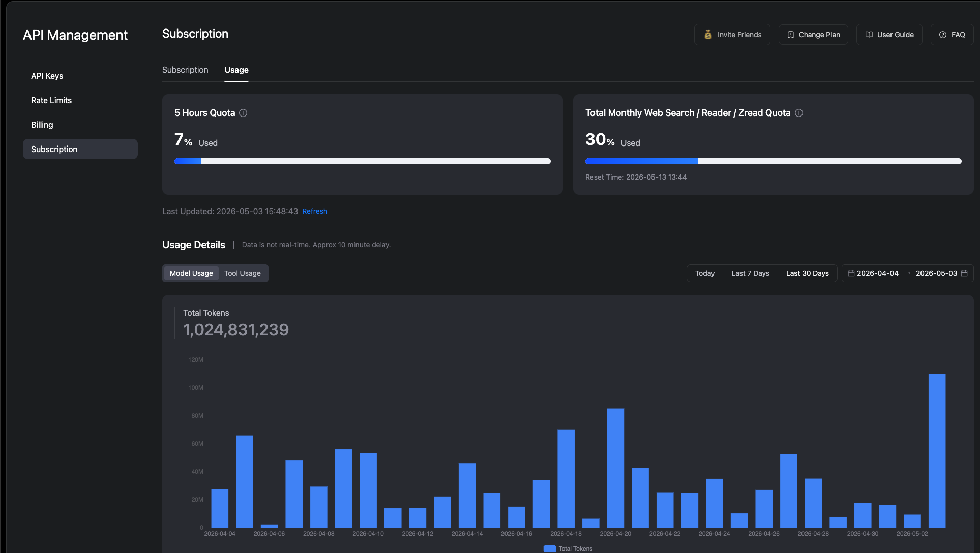Toggle the Total Tokens legend marker
The image size is (980, 553).
[550, 549]
